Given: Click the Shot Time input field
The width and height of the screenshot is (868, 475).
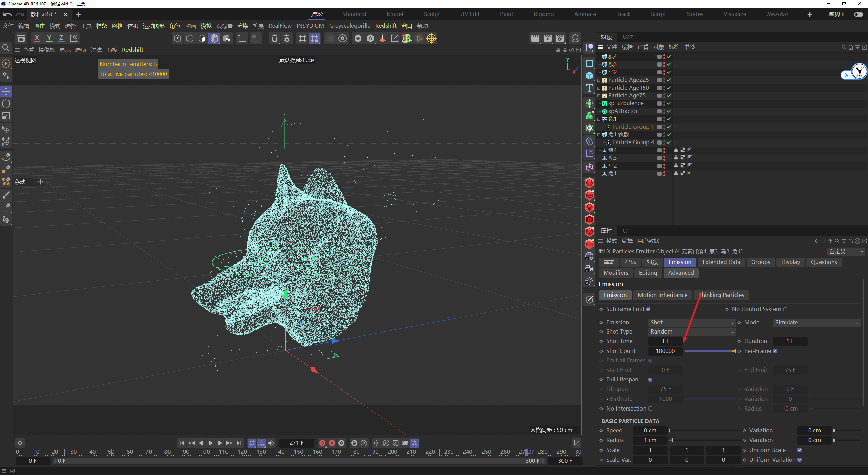Looking at the screenshot, I should (x=665, y=341).
